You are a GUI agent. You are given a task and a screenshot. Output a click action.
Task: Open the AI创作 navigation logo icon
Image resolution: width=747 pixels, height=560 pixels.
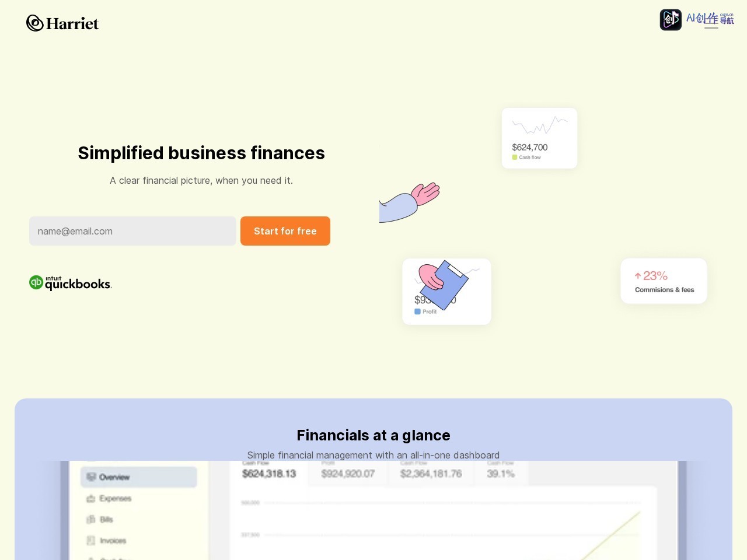671,20
